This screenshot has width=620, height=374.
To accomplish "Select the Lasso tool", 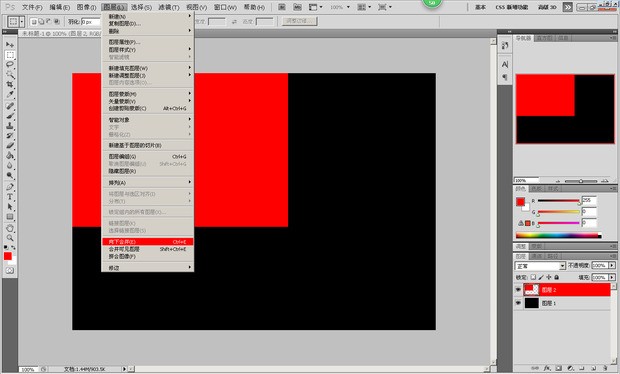I will tap(10, 64).
